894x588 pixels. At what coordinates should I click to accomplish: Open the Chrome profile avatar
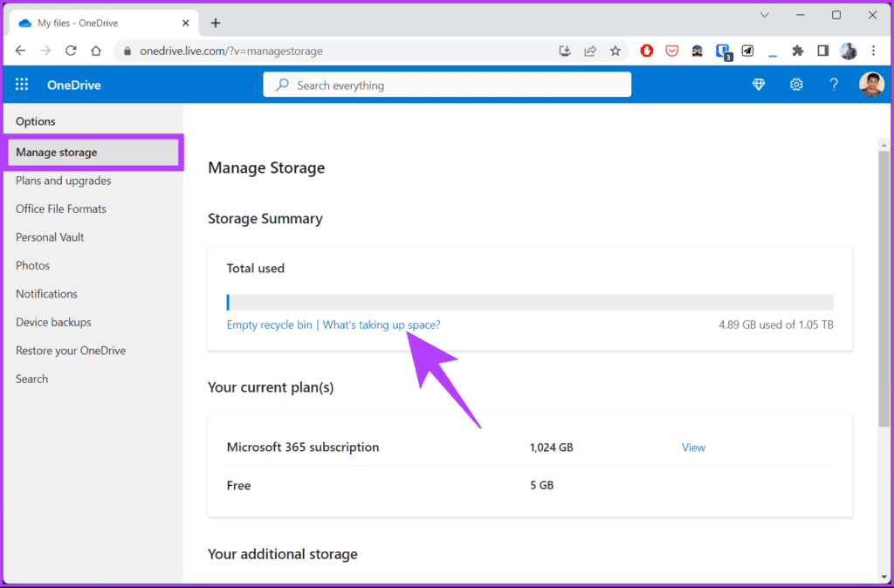click(849, 51)
